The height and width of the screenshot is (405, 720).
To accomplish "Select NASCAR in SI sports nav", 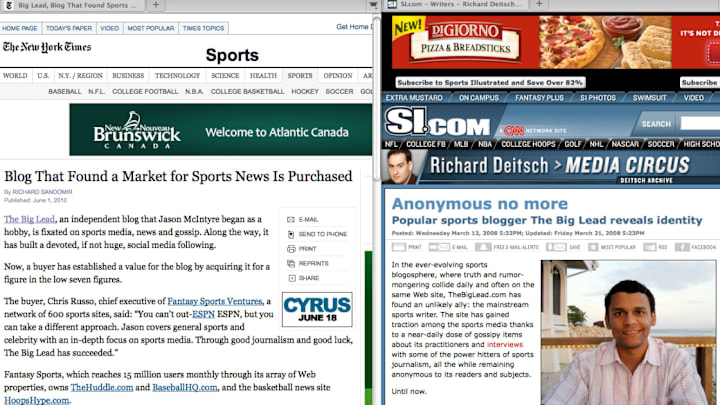I will click(x=625, y=144).
